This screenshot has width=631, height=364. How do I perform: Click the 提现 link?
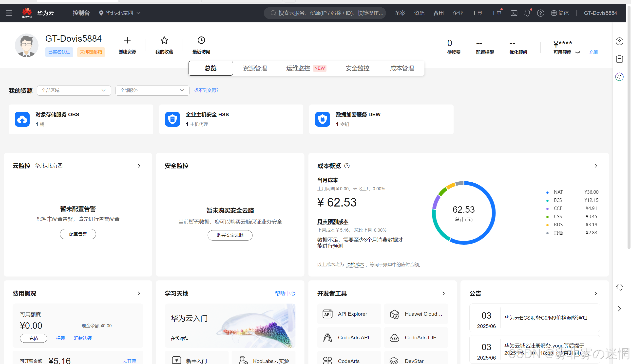[x=60, y=338]
